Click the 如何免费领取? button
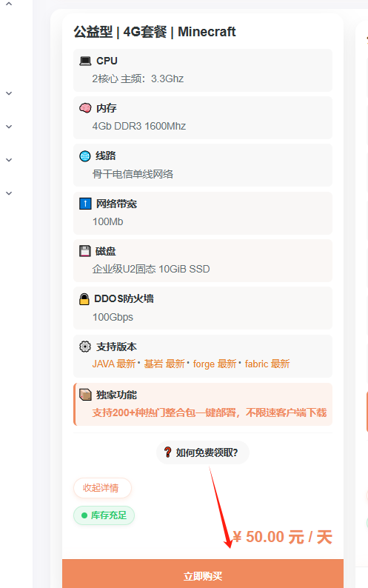 [x=203, y=452]
